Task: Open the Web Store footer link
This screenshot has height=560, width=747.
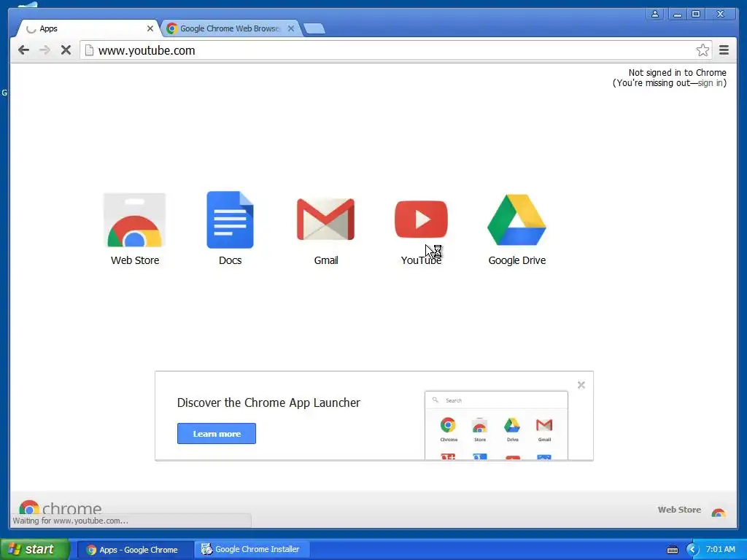Action: 679,510
